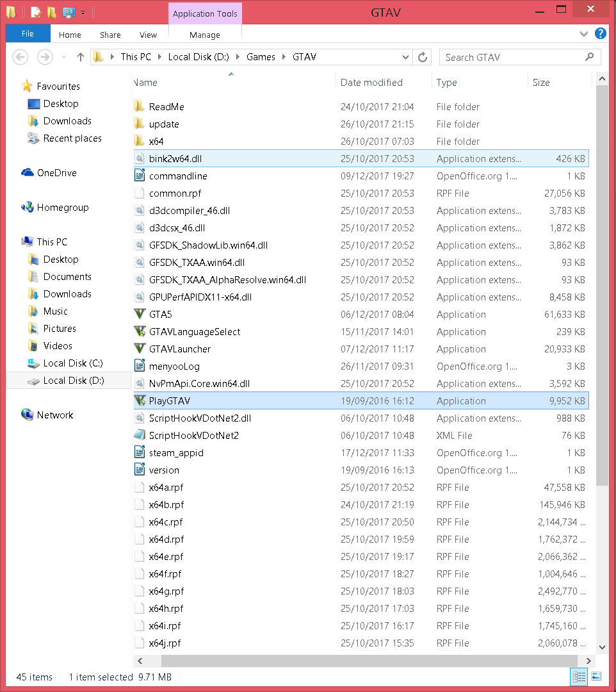The height and width of the screenshot is (692, 616).
Task: Select the GTA5 application icon
Action: 140,314
